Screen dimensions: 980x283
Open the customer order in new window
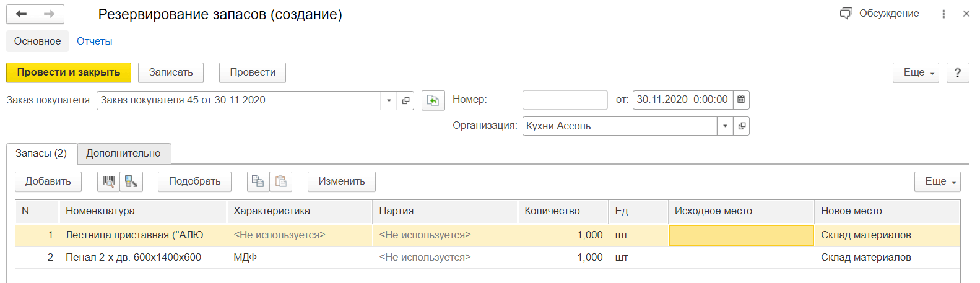click(405, 100)
